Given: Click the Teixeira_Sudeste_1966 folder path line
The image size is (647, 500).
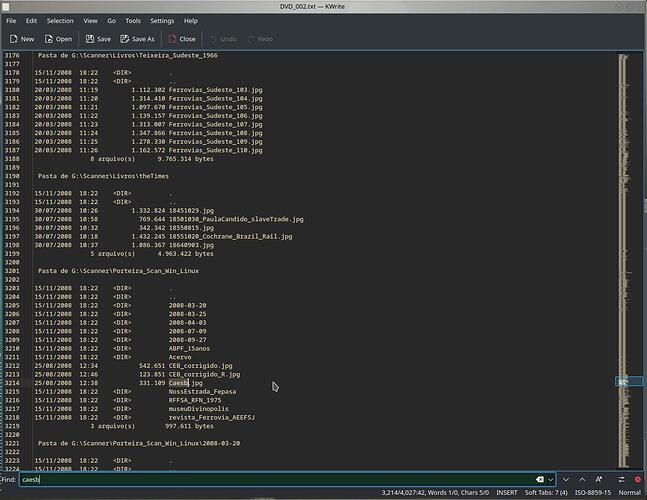Looking at the screenshot, I should (x=128, y=55).
